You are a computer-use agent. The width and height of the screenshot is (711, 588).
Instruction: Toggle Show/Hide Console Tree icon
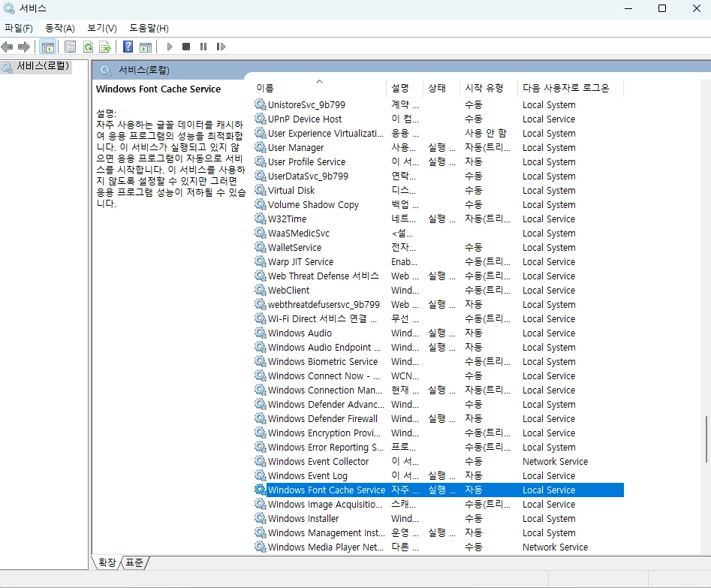[x=47, y=47]
